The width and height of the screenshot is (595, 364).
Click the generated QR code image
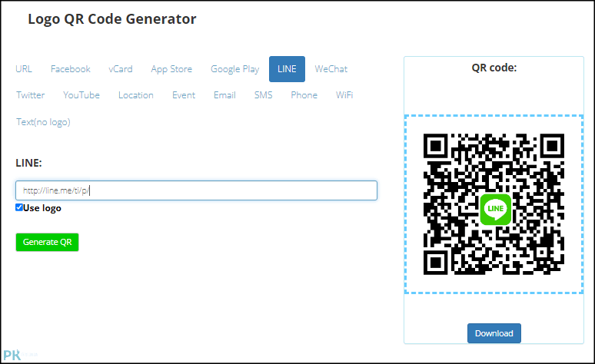[494, 204]
